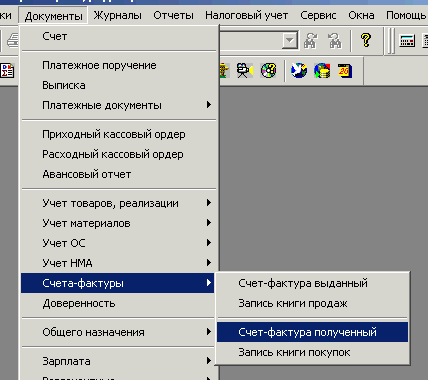Viewport: 428px width, 380px height.
Task: Open the red calendar icon
Action: click(x=345, y=71)
